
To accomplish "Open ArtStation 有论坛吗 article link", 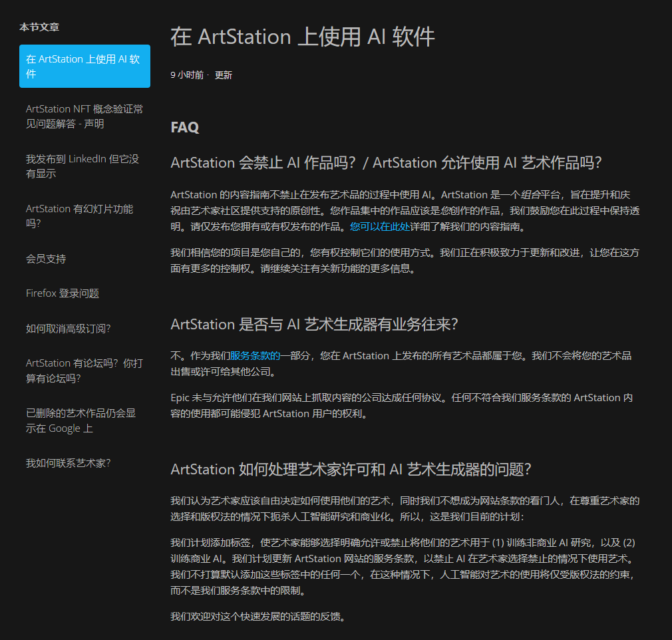I will (84, 371).
